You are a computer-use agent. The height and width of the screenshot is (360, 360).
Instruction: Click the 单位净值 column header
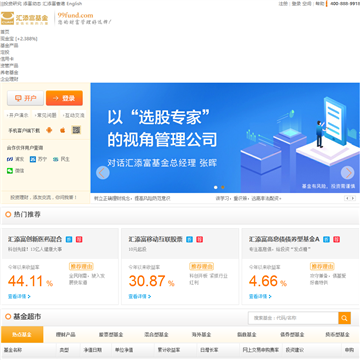click(x=124, y=350)
